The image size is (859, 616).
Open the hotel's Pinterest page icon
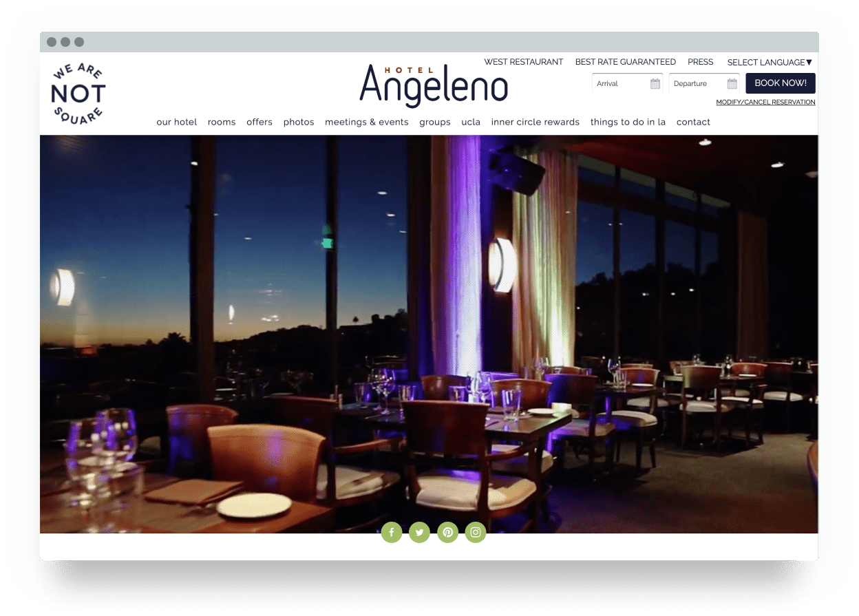(x=447, y=532)
